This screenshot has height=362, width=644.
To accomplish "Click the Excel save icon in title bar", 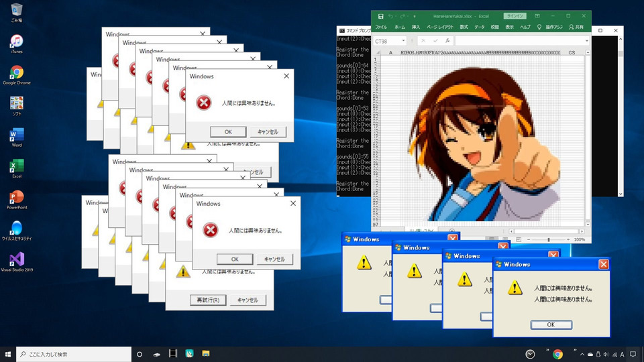I will tap(381, 16).
